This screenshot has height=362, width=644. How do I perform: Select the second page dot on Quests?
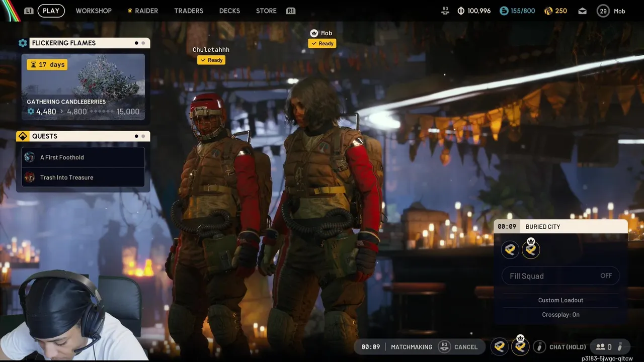(x=143, y=136)
